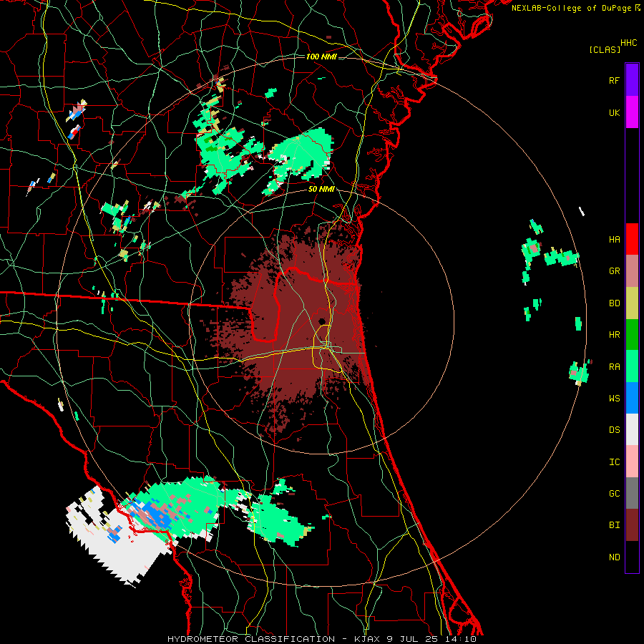Image resolution: width=644 pixels, height=644 pixels.
Task: Click the RA legend label
Action: pyautogui.click(x=614, y=366)
